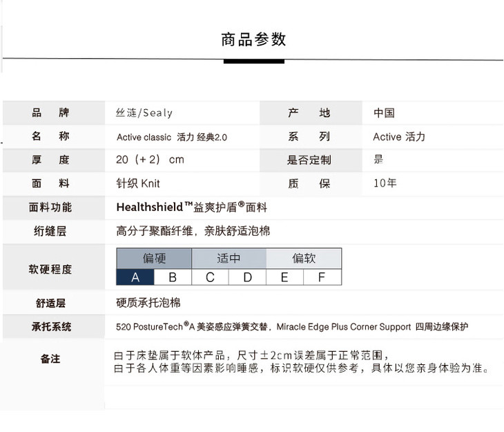
Task: Click the brand value 丝涟/Sealy
Action: coord(144,113)
